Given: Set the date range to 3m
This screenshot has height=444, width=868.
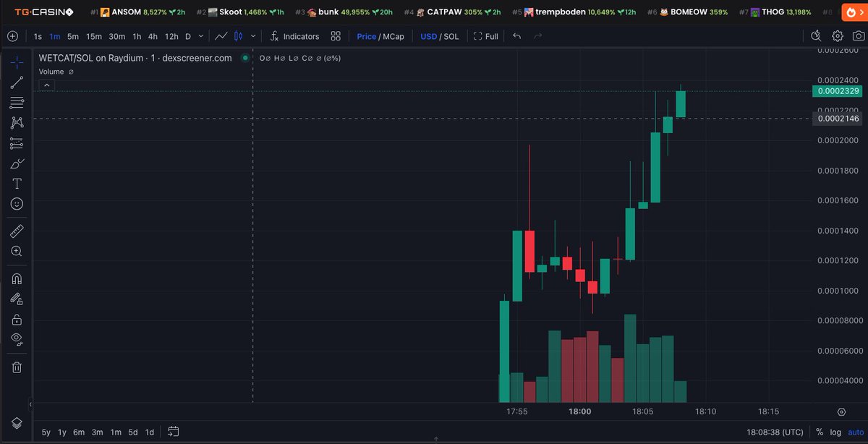Looking at the screenshot, I should pos(98,432).
